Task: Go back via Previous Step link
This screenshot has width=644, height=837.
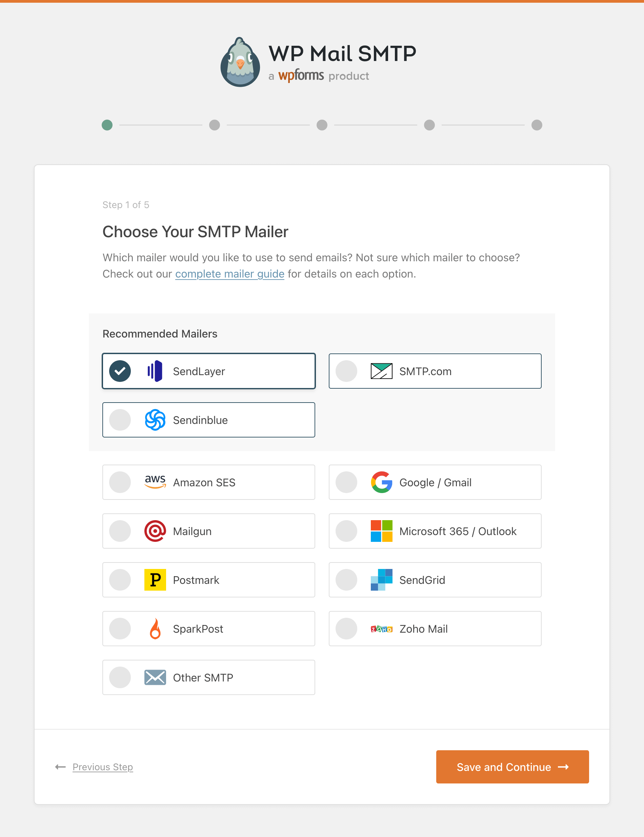Action: click(102, 767)
